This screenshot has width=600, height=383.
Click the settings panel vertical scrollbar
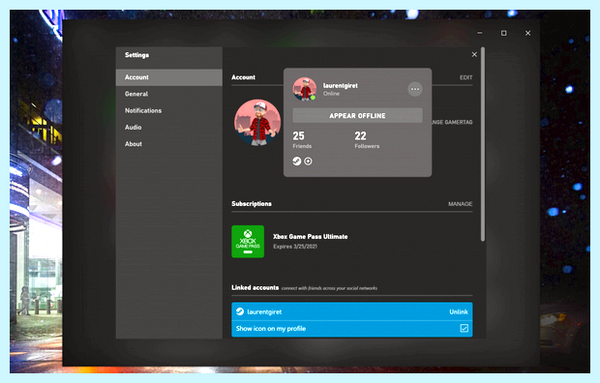[x=483, y=144]
